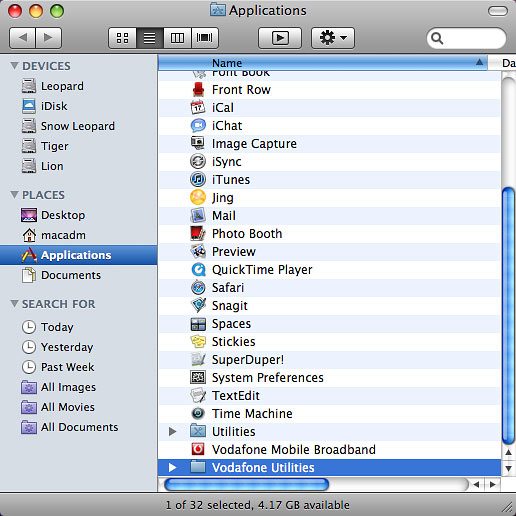Select the Jing app icon
The height and width of the screenshot is (516, 516).
click(198, 198)
